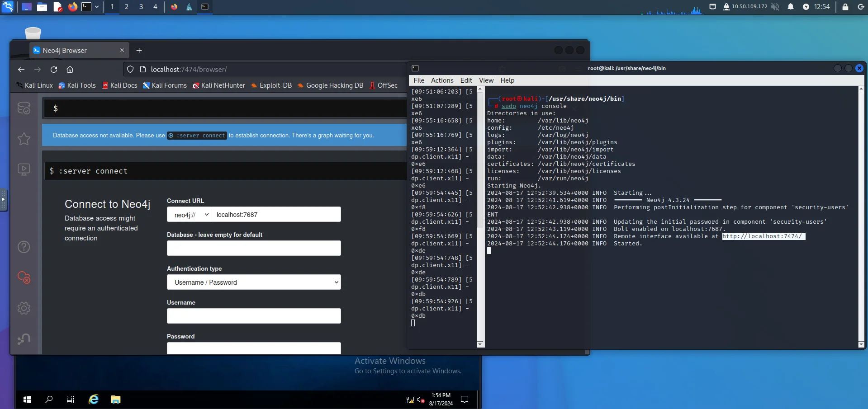The image size is (868, 409).
Task: Open Neo4j connection status sync sidebar icon
Action: point(24,277)
